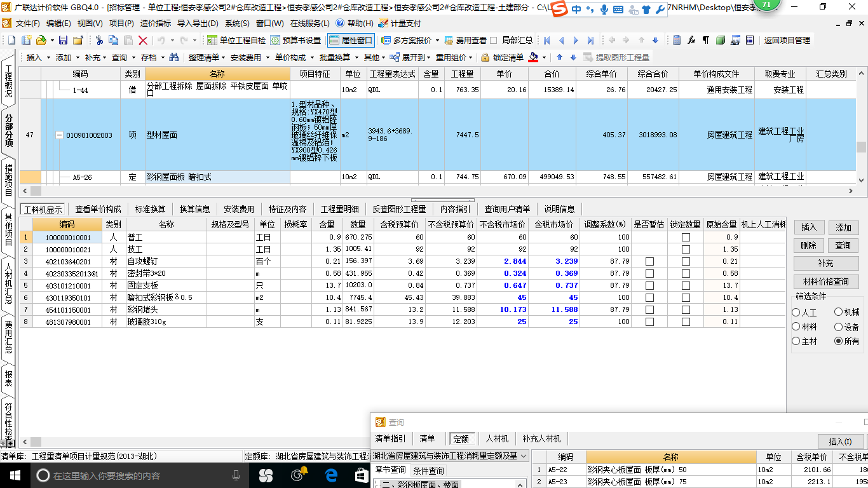The image size is (868, 488).
Task: Open the 湖北省房屋建筑 quota library combo box
Action: pos(450,456)
